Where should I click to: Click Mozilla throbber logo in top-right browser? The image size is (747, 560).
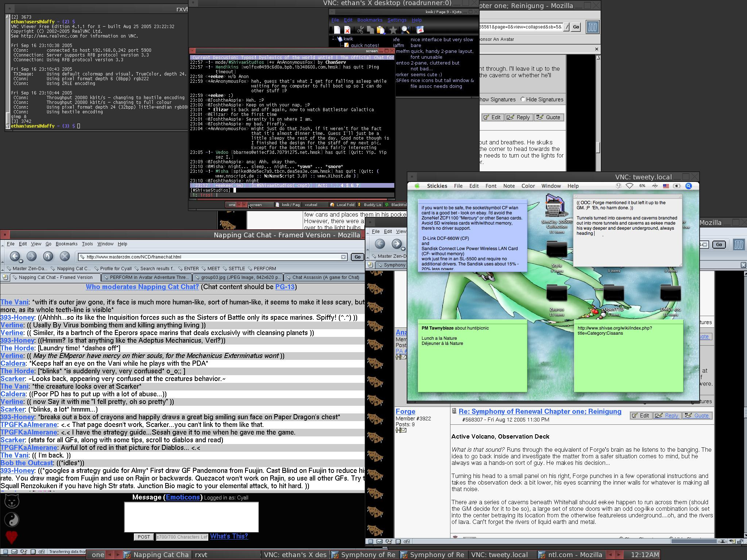(x=593, y=27)
